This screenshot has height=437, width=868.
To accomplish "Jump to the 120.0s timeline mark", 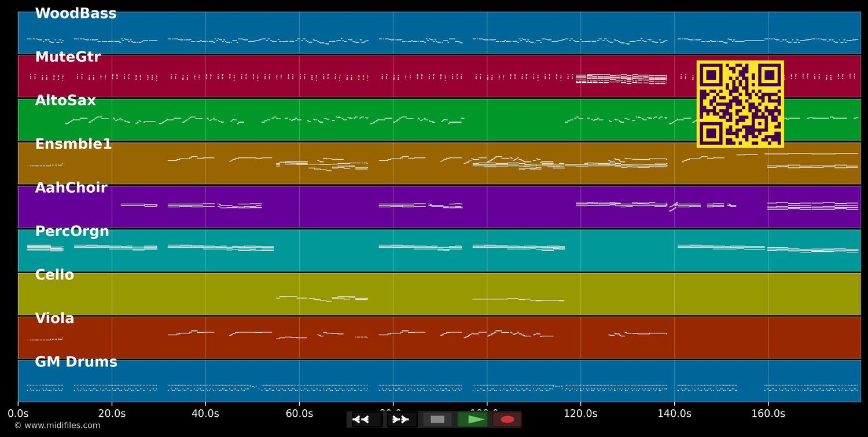I will pyautogui.click(x=580, y=413).
